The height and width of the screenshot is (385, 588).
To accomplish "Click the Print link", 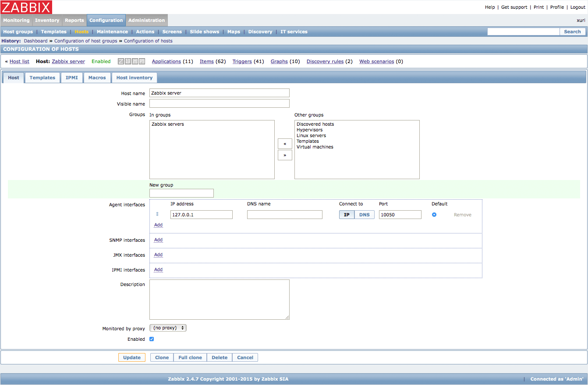I will [538, 7].
